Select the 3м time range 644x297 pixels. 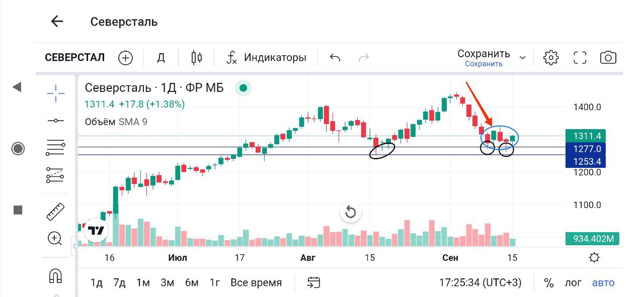coord(167,282)
